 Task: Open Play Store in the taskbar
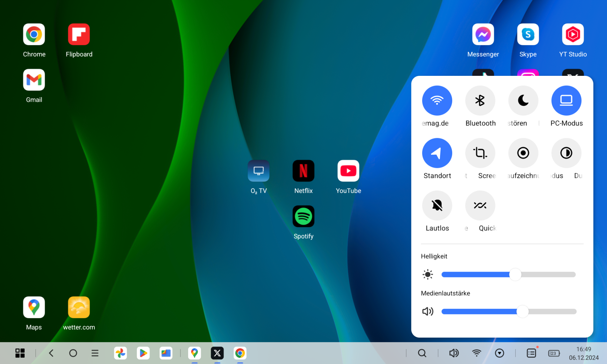(143, 353)
